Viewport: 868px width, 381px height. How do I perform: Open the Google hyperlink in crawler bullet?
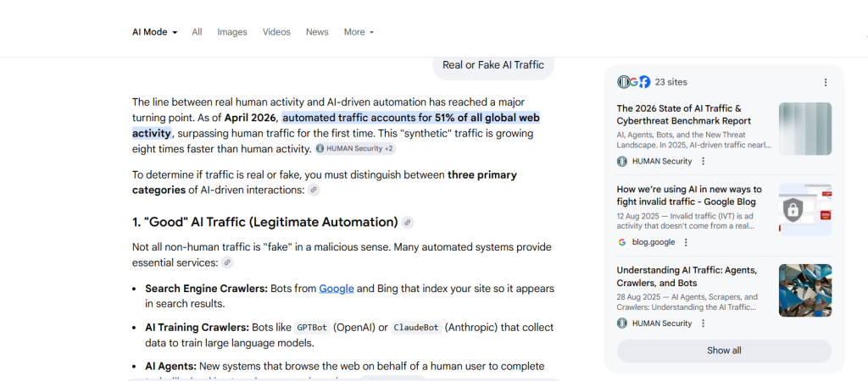click(x=337, y=289)
